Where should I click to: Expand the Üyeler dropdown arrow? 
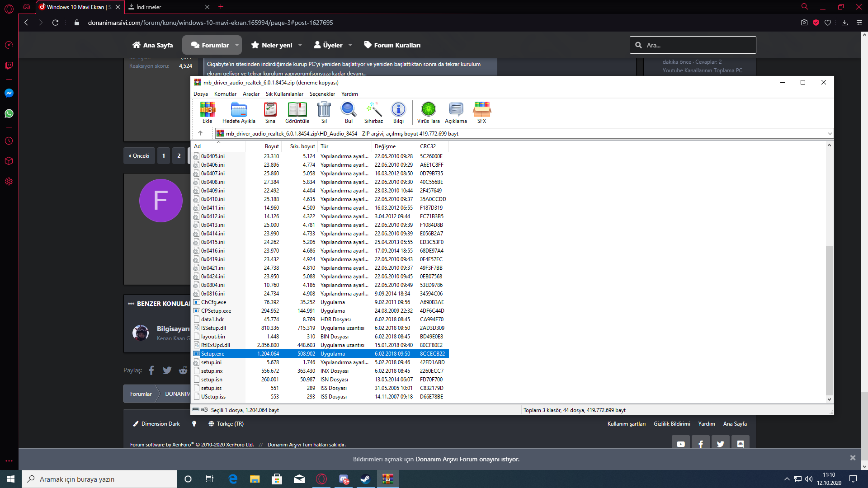coord(350,45)
